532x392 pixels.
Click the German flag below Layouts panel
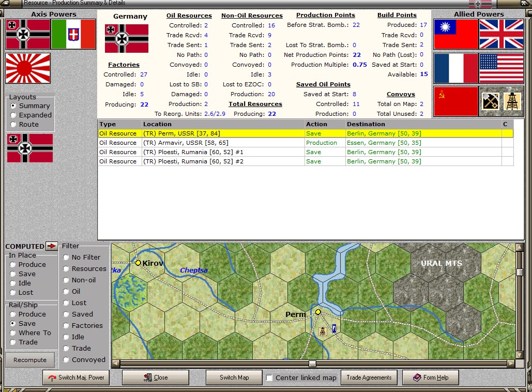click(x=30, y=148)
